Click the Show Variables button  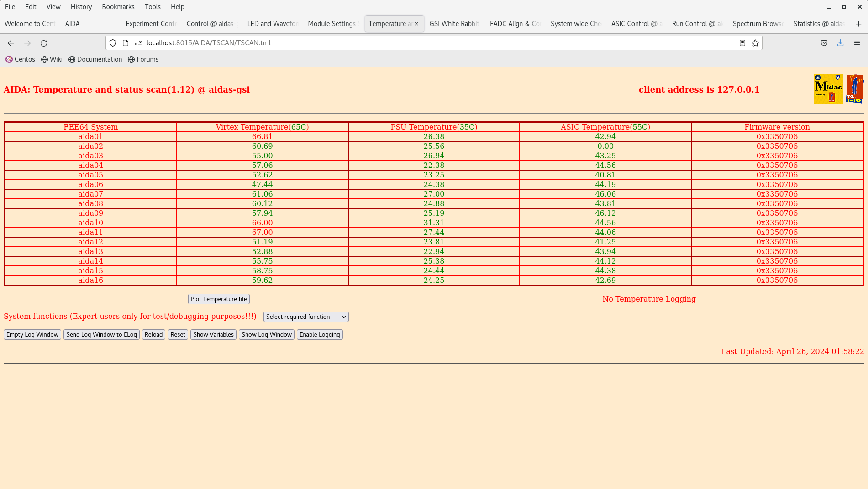213,335
